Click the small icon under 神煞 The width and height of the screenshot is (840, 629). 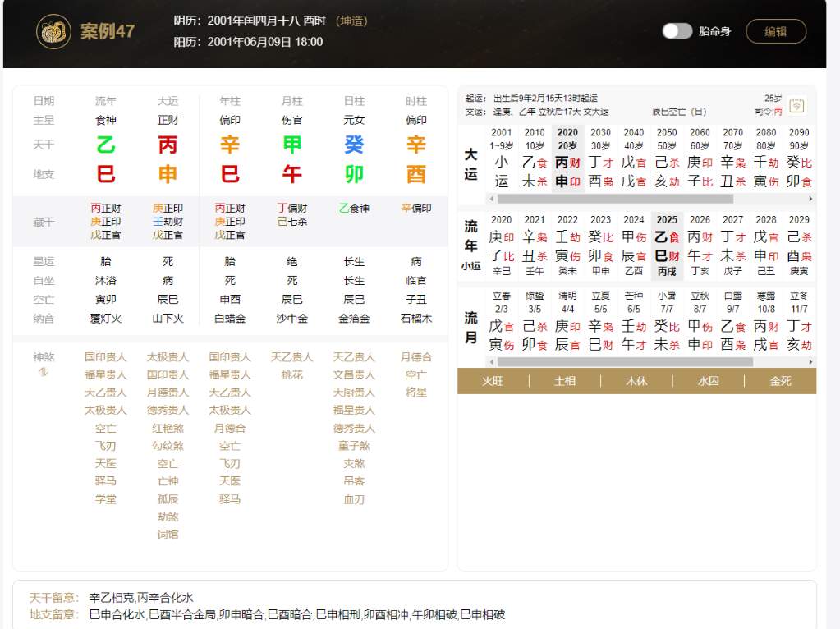(x=44, y=373)
